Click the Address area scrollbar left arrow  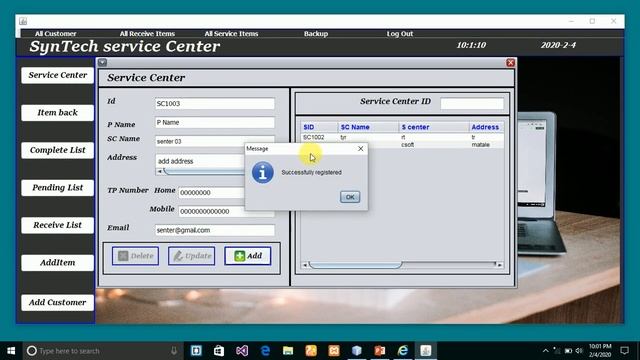[160, 171]
